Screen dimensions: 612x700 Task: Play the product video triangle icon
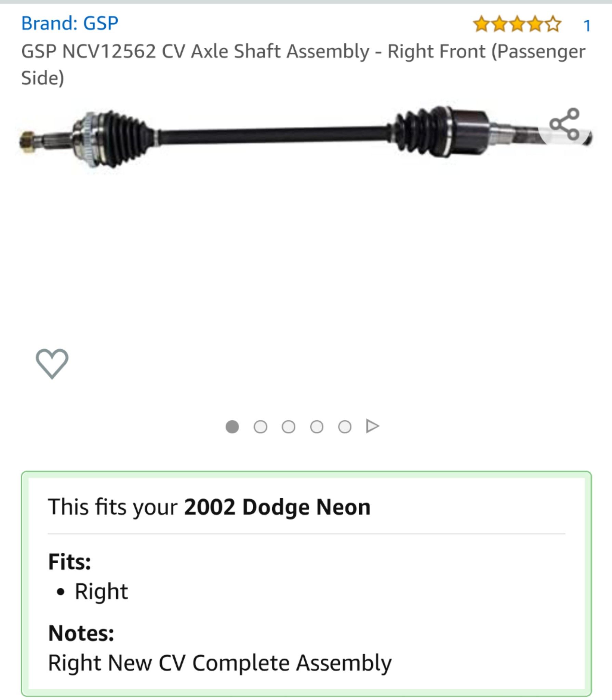(x=372, y=426)
